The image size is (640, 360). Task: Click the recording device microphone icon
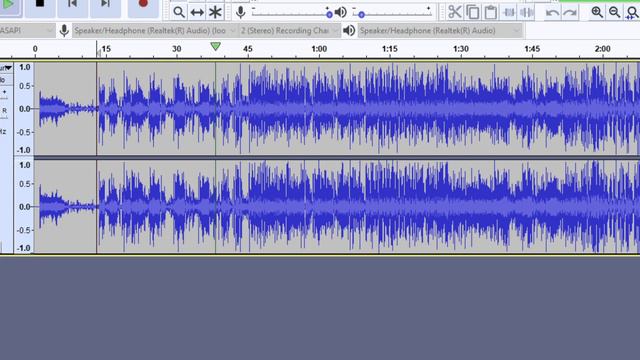[x=64, y=31]
